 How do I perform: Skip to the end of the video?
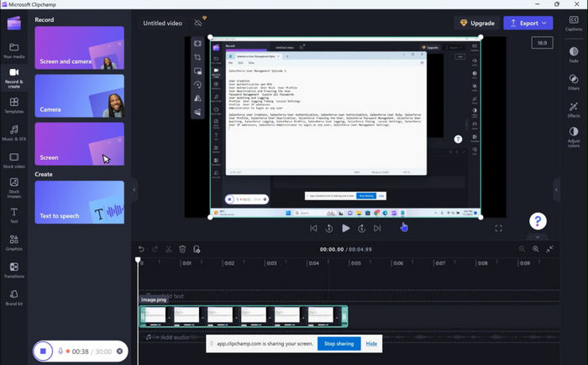pos(377,228)
